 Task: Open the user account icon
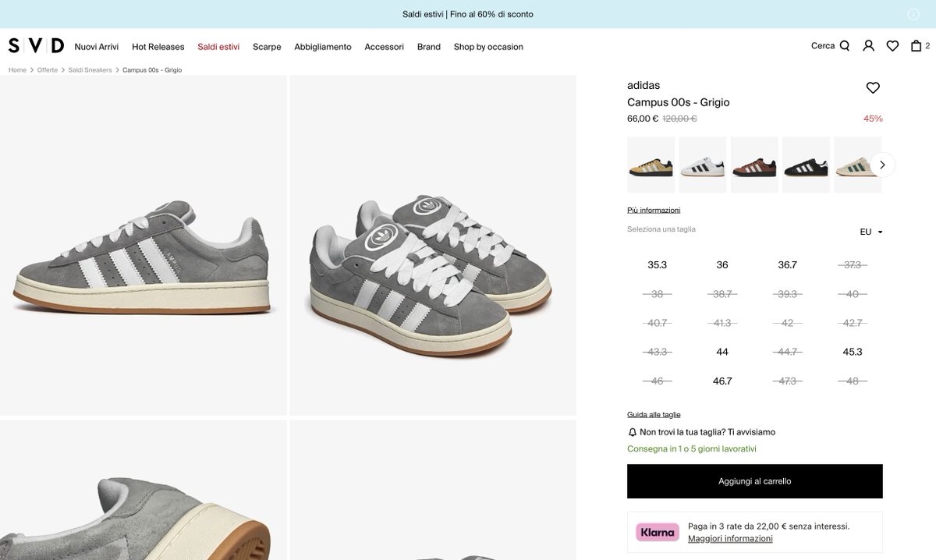coord(868,46)
